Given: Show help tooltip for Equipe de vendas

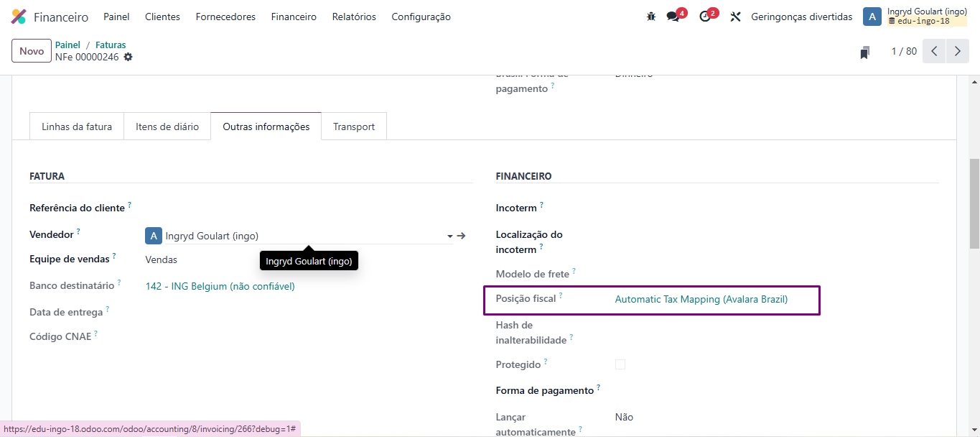Looking at the screenshot, I should [114, 256].
